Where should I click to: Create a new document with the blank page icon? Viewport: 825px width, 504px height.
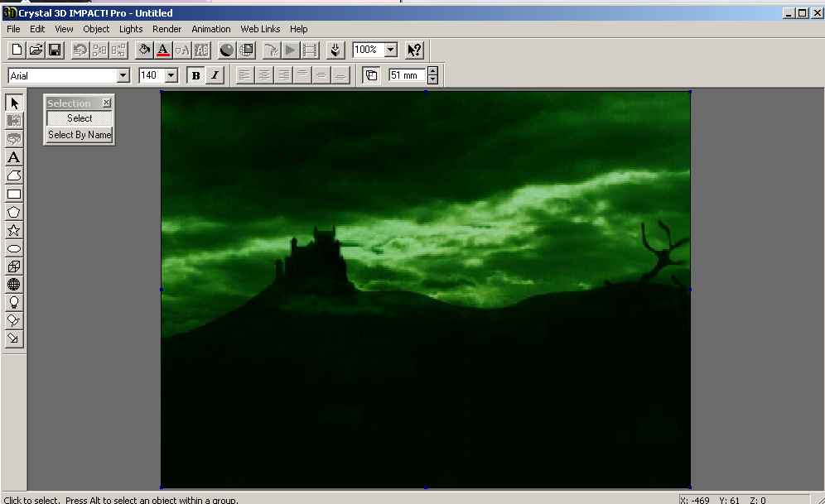[x=17, y=50]
